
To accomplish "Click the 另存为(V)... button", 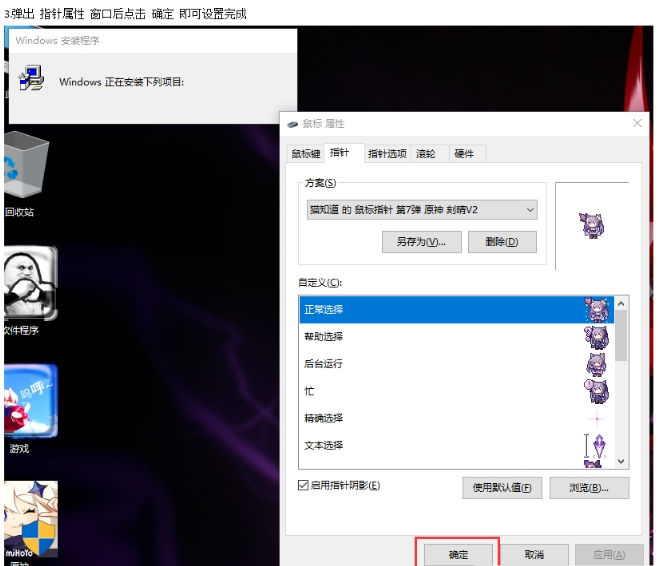I will tap(422, 242).
